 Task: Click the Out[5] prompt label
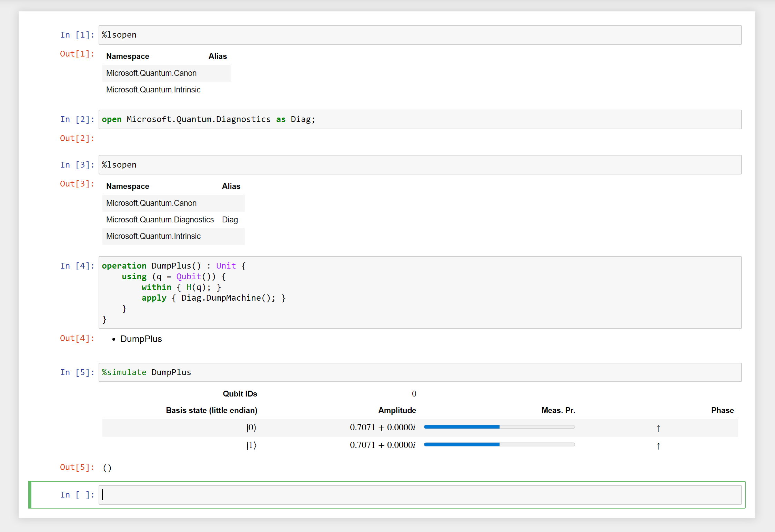(77, 467)
